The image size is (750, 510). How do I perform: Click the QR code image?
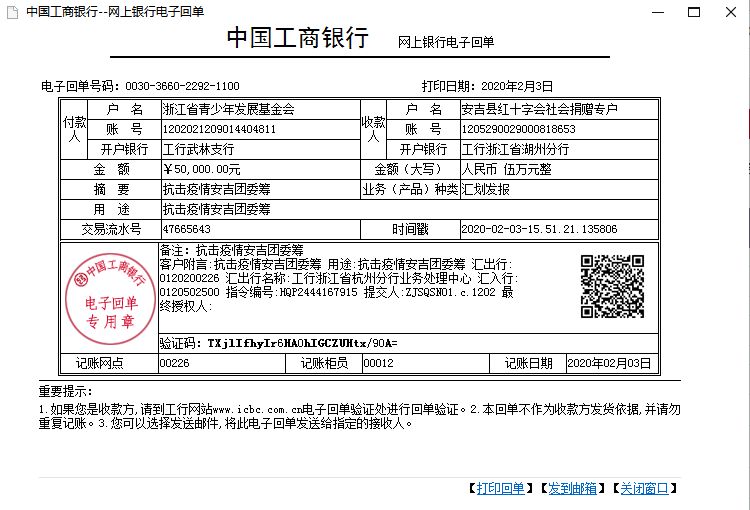click(612, 287)
